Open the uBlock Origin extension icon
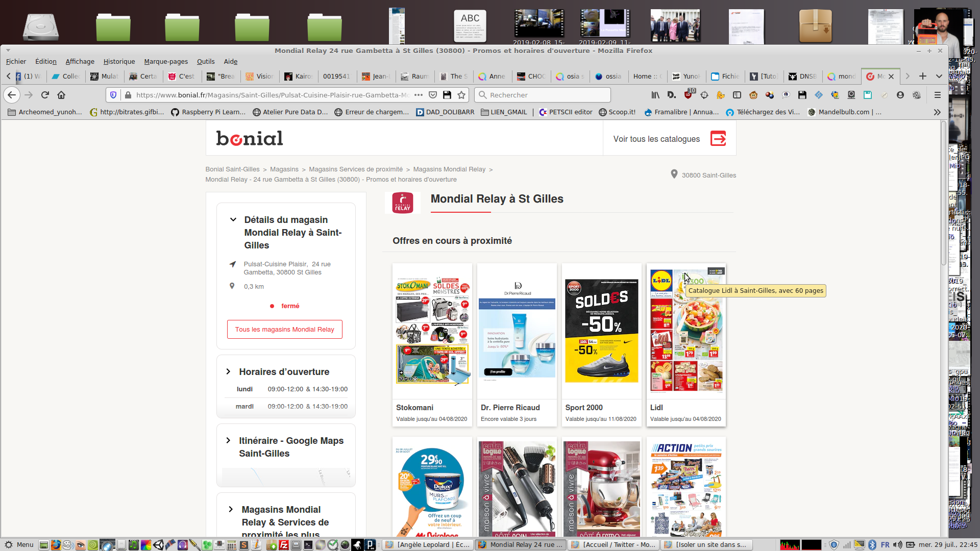The height and width of the screenshot is (551, 980). [688, 95]
